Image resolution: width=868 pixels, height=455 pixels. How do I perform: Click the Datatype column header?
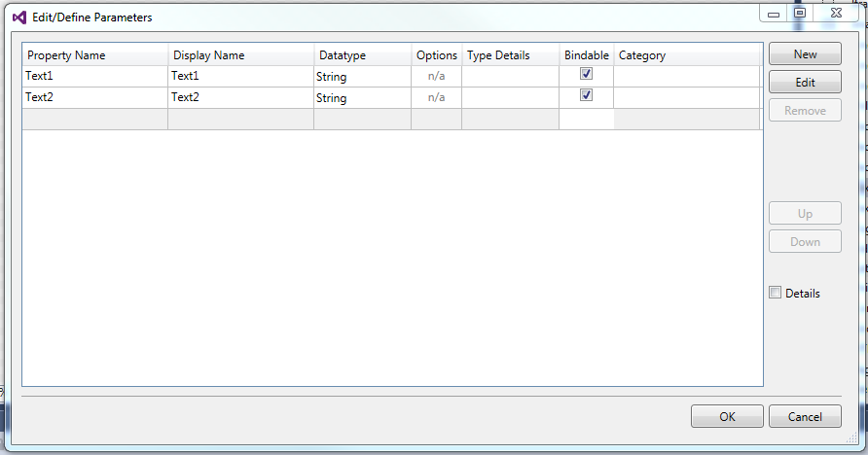coord(363,55)
